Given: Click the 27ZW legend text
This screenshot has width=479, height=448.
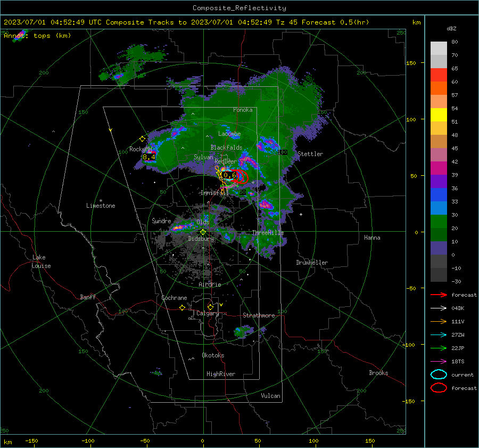Looking at the screenshot, I should [x=458, y=335].
